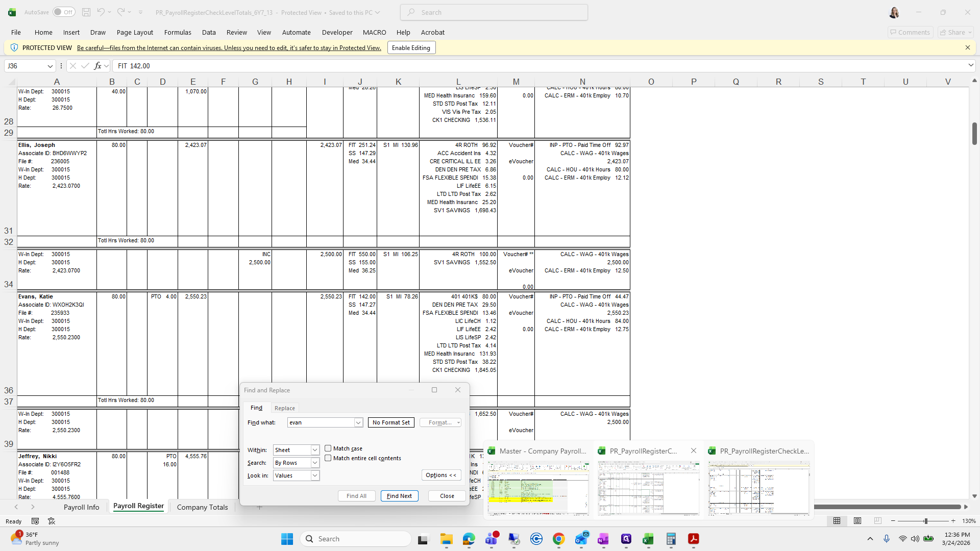Switch to the Company Totals sheet tab
This screenshot has height=551, width=980.
(x=202, y=507)
